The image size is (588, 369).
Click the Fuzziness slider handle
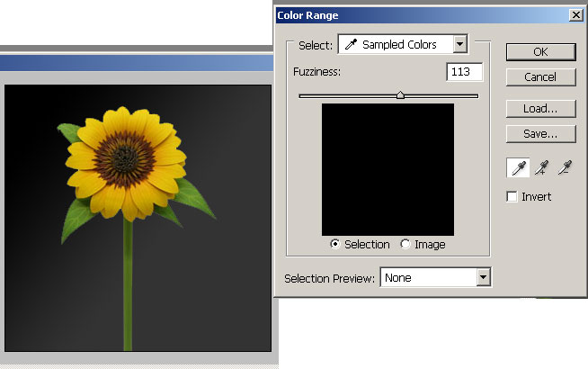pyautogui.click(x=400, y=95)
